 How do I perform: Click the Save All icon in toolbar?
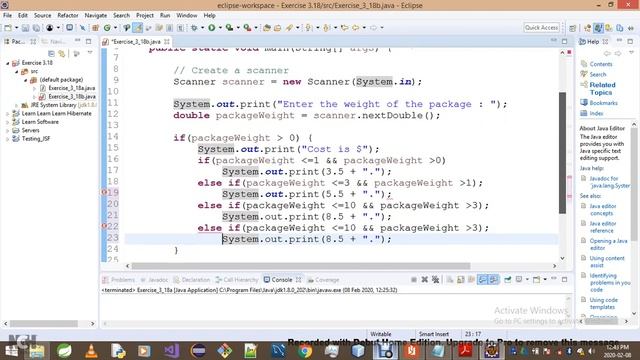point(36,28)
